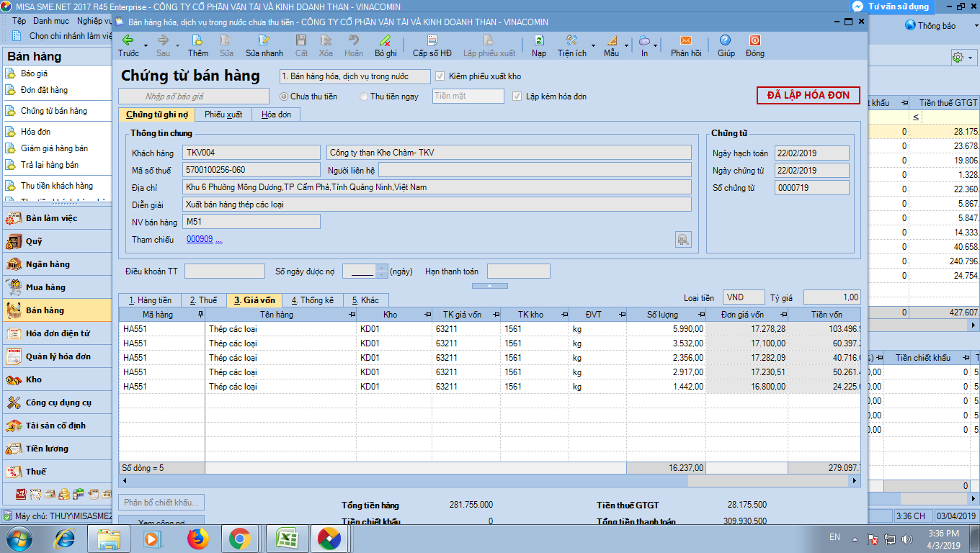Toggle Kiêm phiếu xuất kho checkbox

click(x=440, y=76)
